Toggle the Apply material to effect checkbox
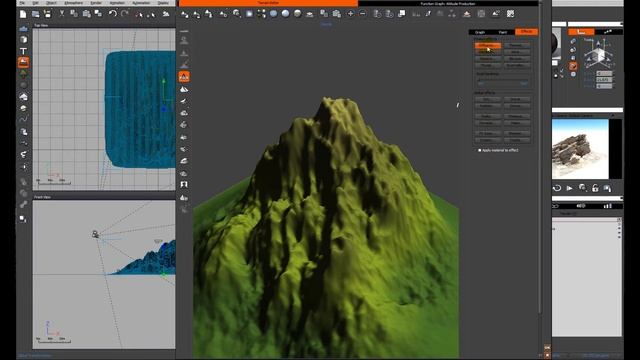Screen dimensions: 640x360 (480, 150)
